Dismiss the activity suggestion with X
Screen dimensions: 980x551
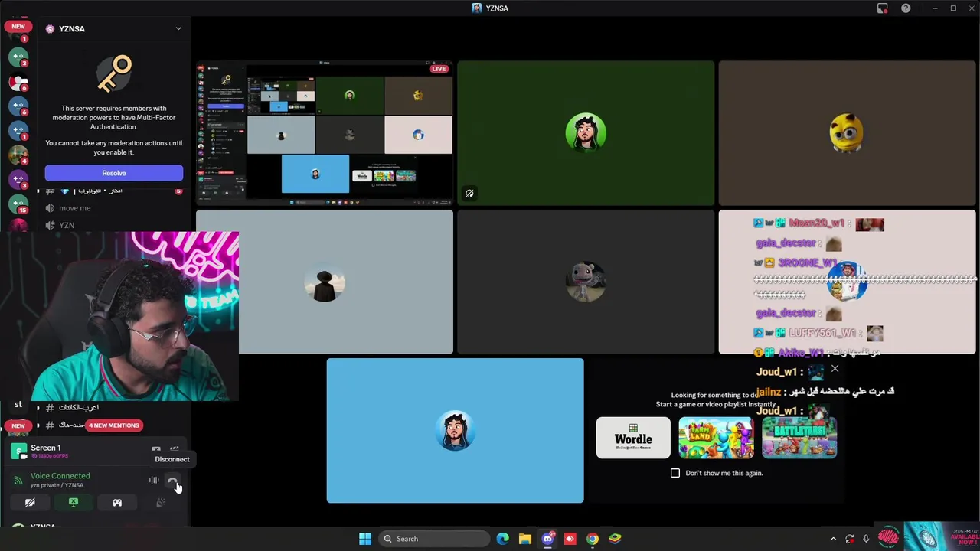(x=835, y=369)
